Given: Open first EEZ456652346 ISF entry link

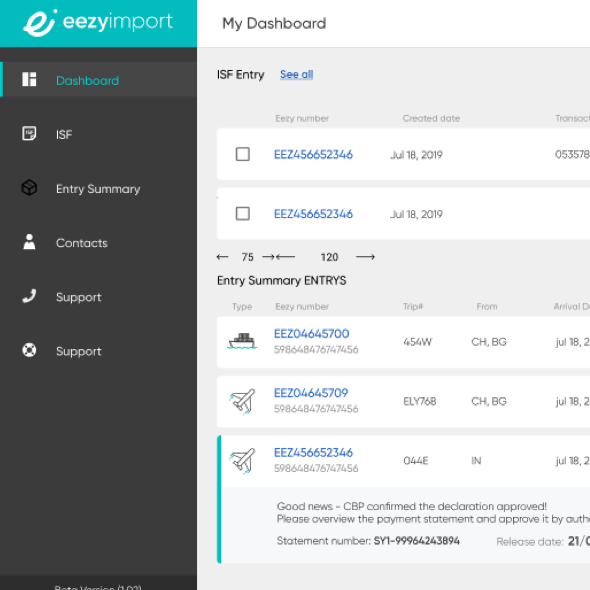Looking at the screenshot, I should pyautogui.click(x=313, y=155).
